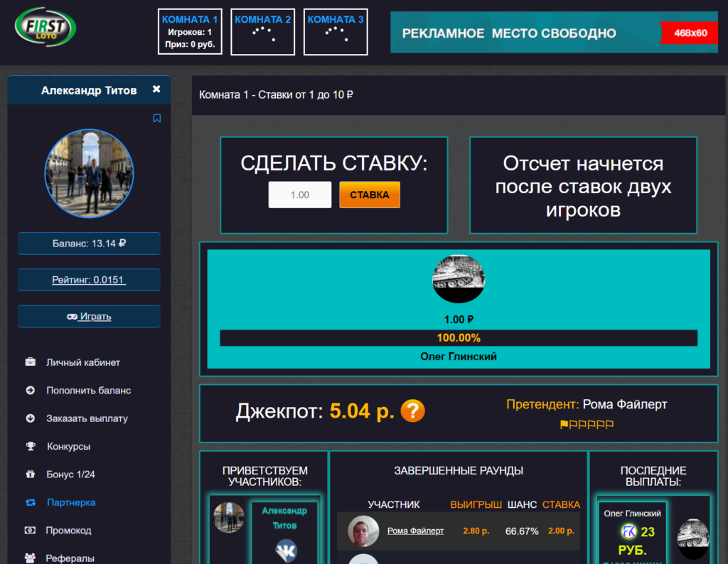Open Личный кабинет menu item

click(x=83, y=362)
